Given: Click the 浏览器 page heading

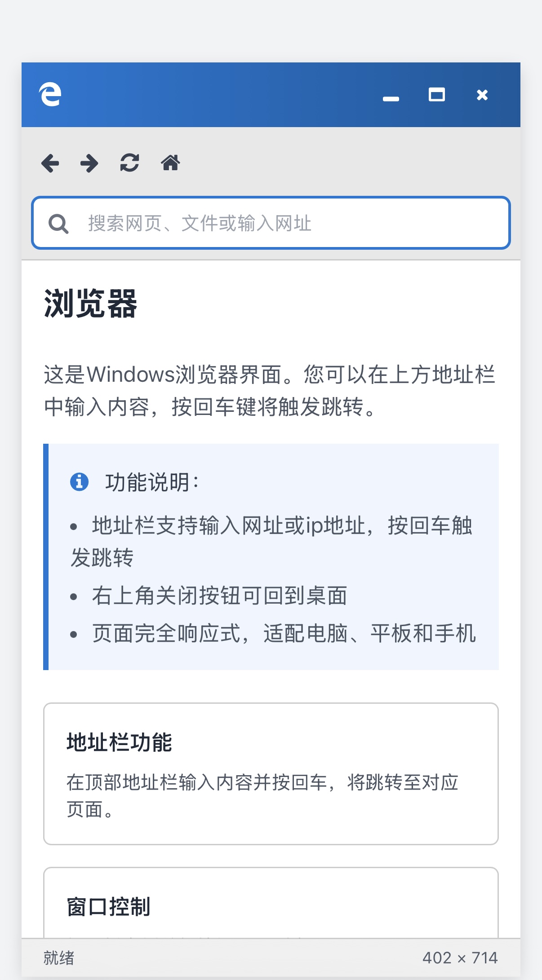Looking at the screenshot, I should 90,304.
